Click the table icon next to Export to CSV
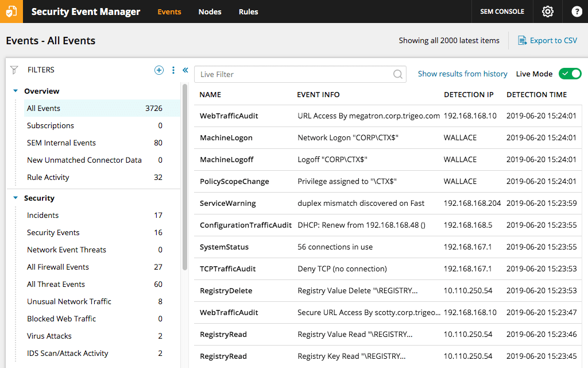This screenshot has width=588, height=368. click(x=523, y=40)
